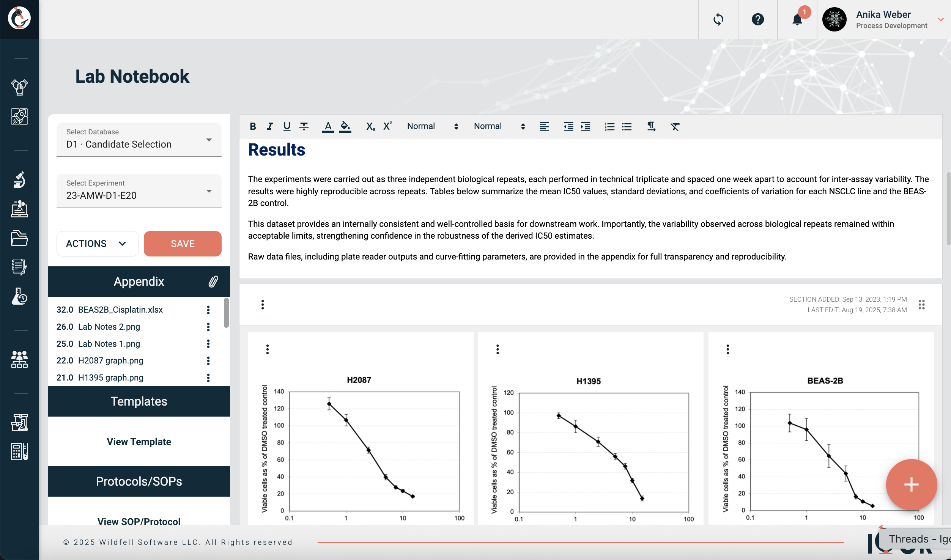Open the Protocols/SOPs panel header
Image resolution: width=951 pixels, height=560 pixels.
coord(139,481)
